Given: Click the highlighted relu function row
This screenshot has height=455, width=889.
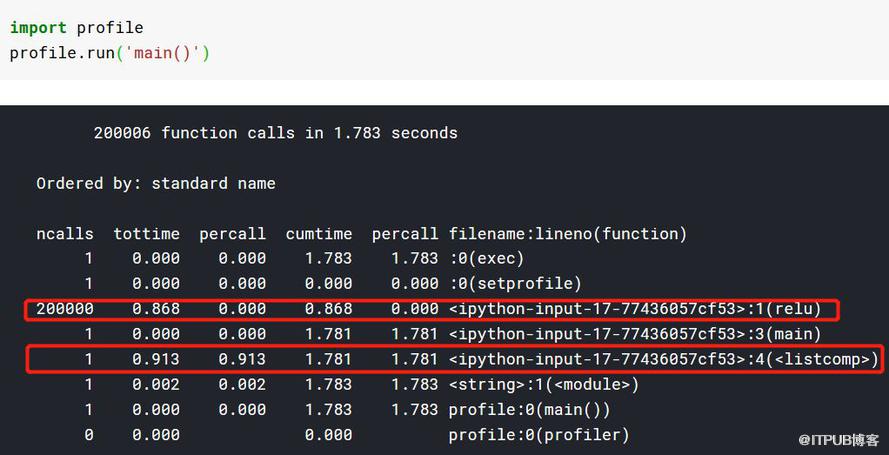Looking at the screenshot, I should coord(431,309).
